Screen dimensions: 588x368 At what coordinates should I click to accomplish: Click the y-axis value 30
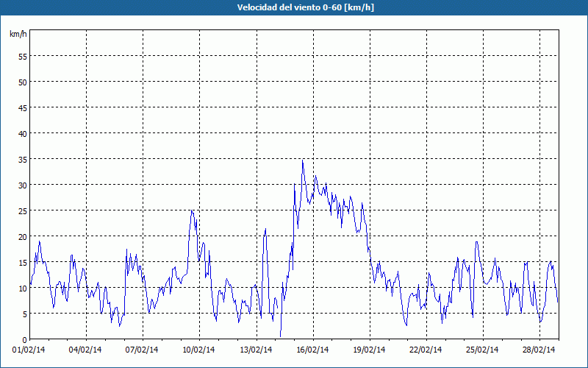pos(23,185)
